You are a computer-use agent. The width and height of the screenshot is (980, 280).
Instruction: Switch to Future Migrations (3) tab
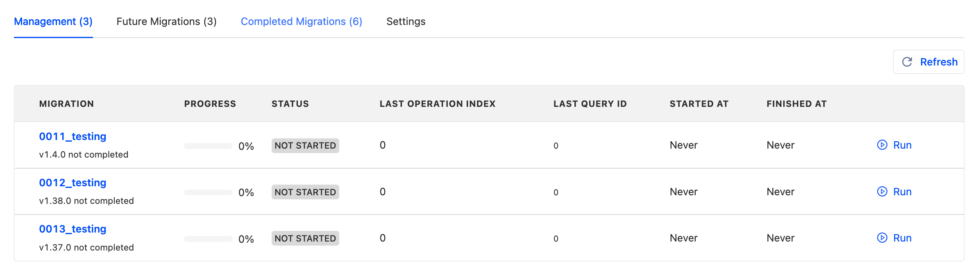166,21
